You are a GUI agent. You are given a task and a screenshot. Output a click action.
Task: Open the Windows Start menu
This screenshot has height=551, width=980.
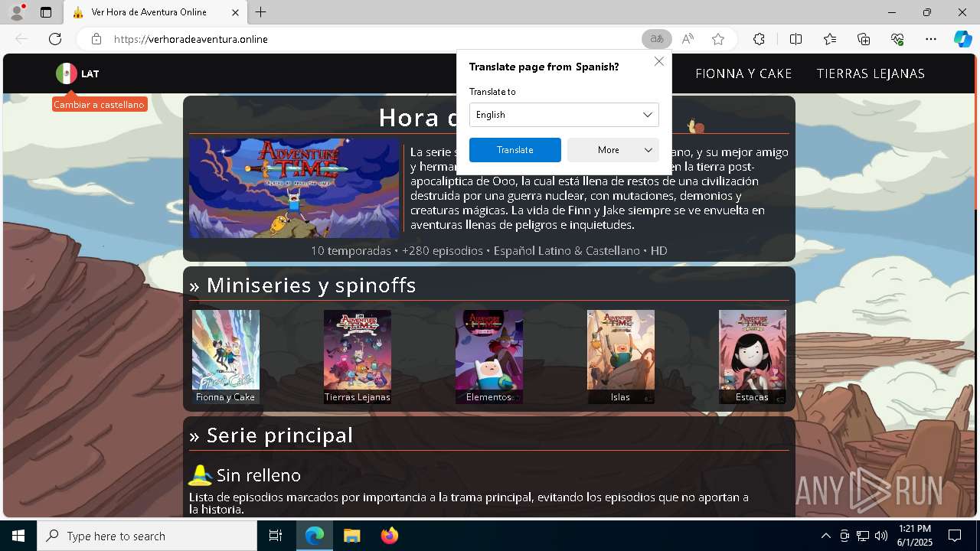[18, 536]
